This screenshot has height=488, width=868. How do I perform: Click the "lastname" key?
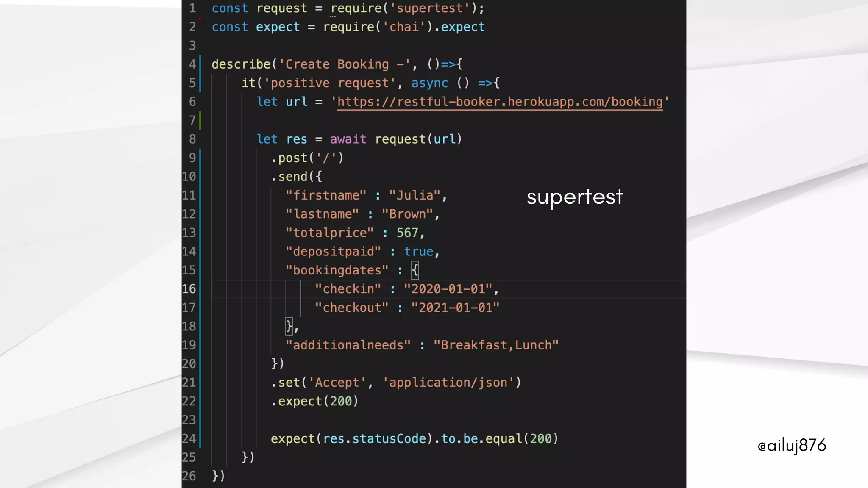pyautogui.click(x=322, y=214)
